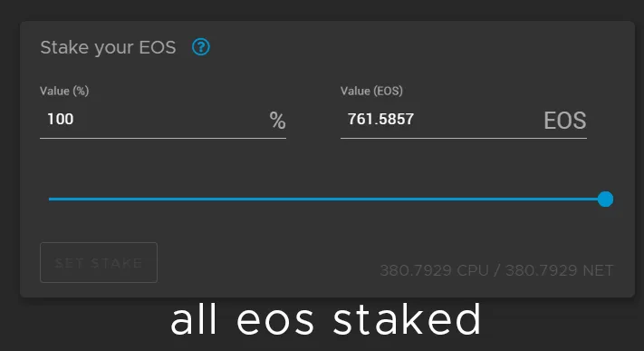Select the Stake your EOS heading
The image size is (644, 351).
click(108, 47)
